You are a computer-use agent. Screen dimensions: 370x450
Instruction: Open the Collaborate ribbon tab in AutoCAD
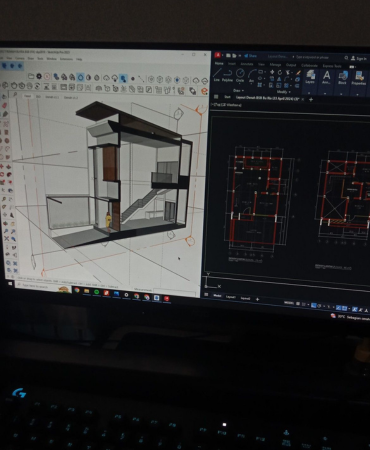point(309,65)
